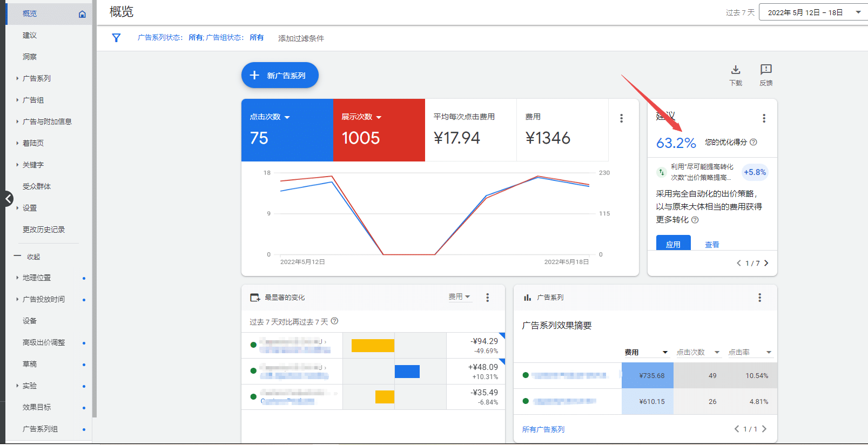Click the bidding strategy icon in 建议 card
The width and height of the screenshot is (868, 445).
click(661, 172)
